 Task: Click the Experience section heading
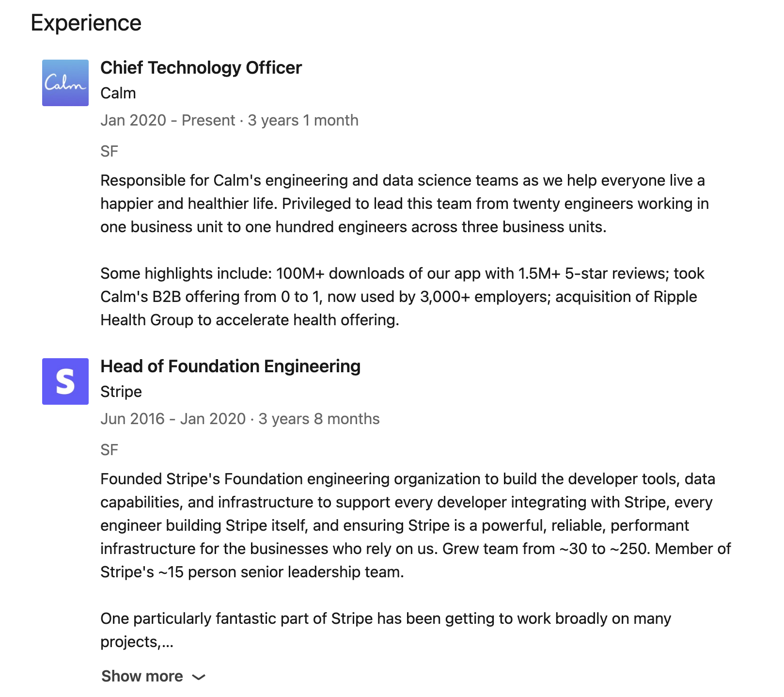point(85,22)
